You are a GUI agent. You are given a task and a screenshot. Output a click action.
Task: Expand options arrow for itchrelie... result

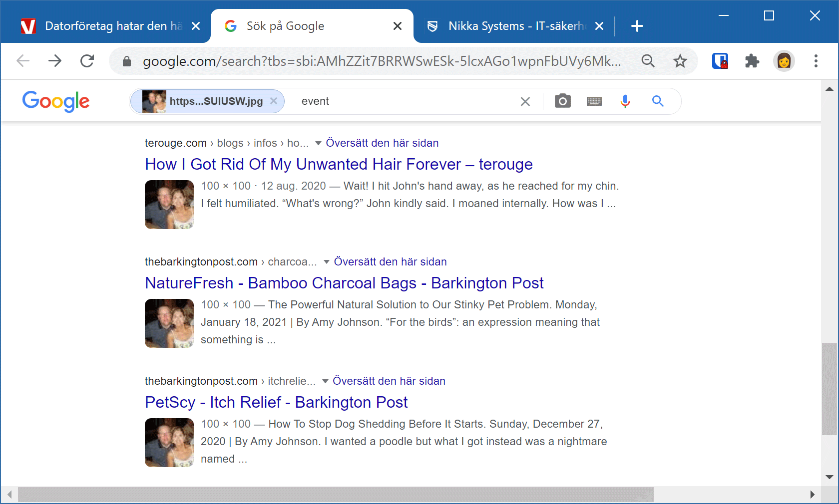point(325,382)
